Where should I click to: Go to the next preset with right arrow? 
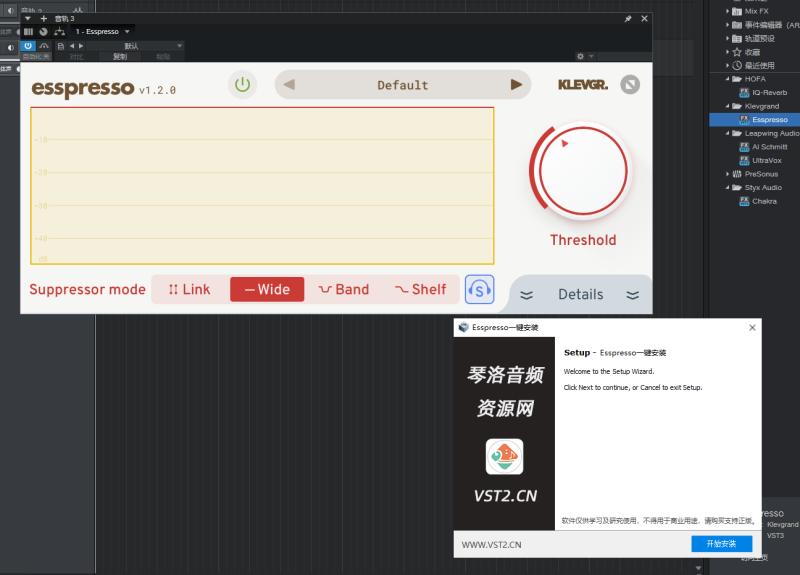tap(516, 85)
